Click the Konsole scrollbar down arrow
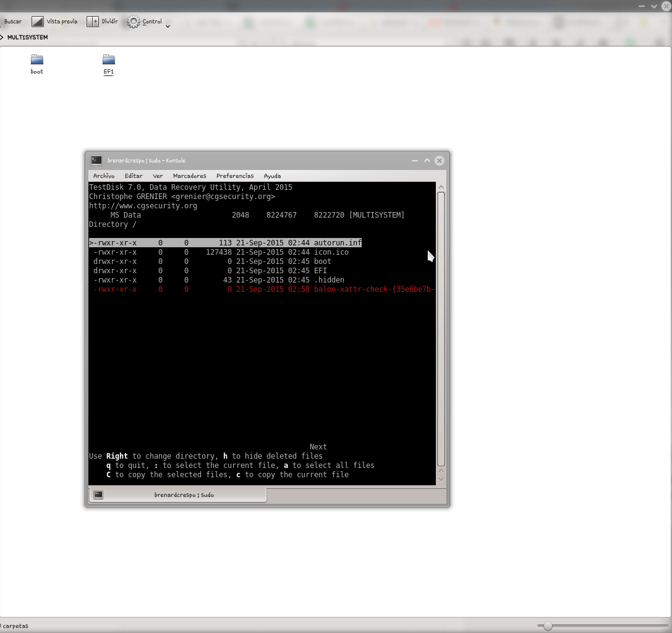 pyautogui.click(x=441, y=479)
